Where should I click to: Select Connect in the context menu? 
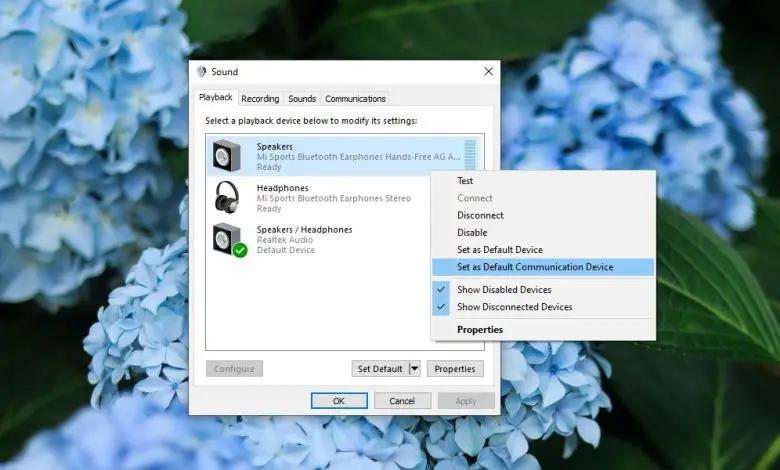point(543,198)
